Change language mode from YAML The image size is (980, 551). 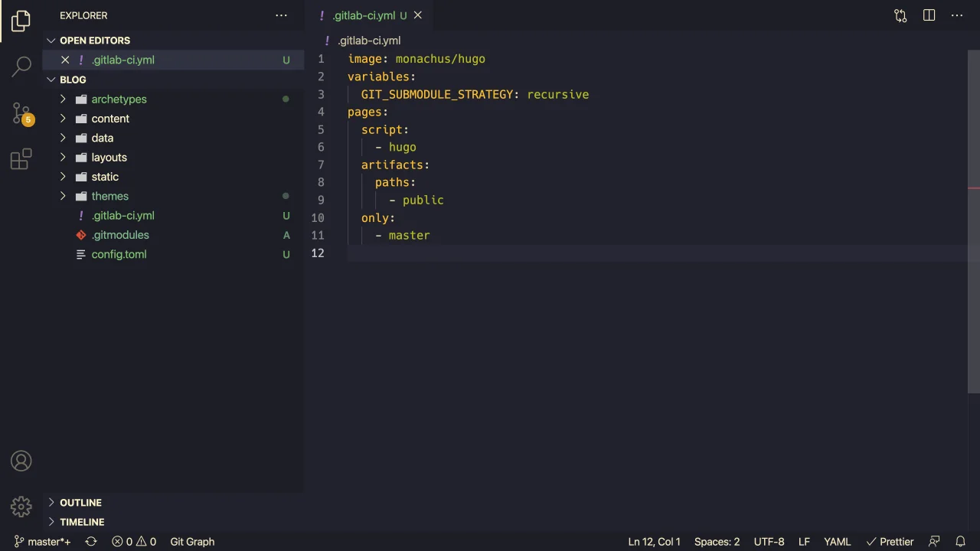tap(837, 542)
